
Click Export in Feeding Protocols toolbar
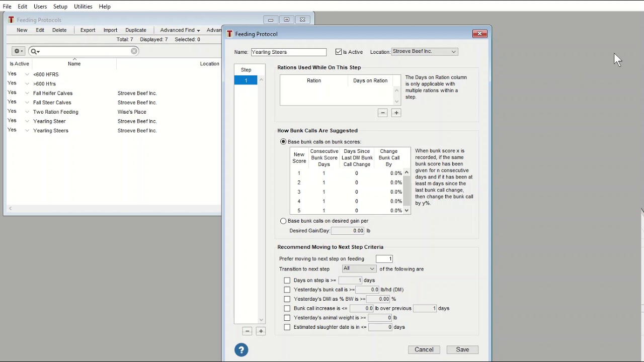[x=88, y=30]
